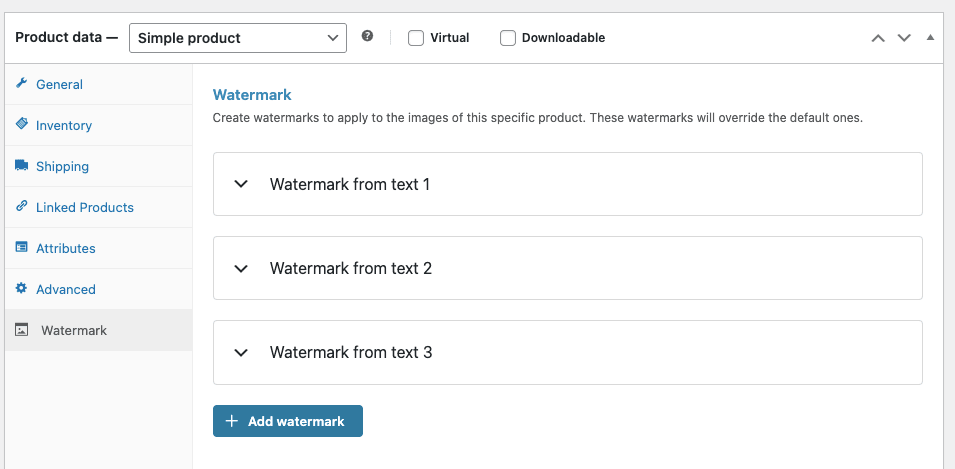Image resolution: width=955 pixels, height=469 pixels.
Task: Click the Watermark image icon in sidebar
Action: [x=22, y=330]
